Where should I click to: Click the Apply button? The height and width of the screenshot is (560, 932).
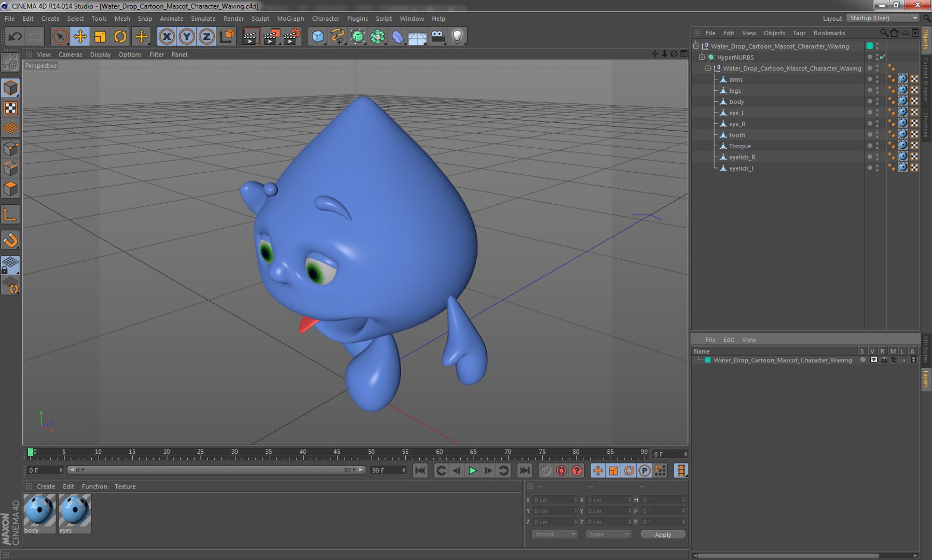663,535
